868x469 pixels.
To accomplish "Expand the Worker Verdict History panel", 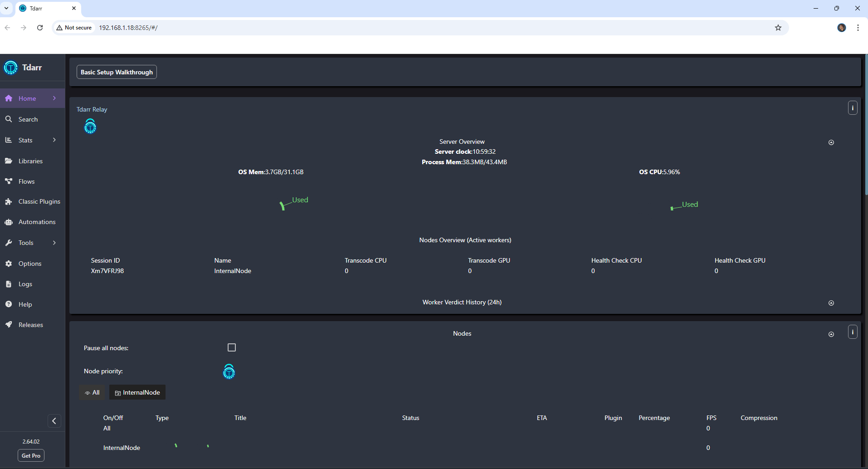I will (831, 303).
